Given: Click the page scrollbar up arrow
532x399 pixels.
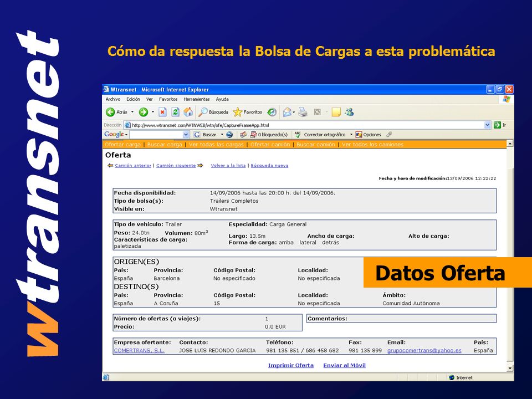Looking at the screenshot, I should 510,144.
